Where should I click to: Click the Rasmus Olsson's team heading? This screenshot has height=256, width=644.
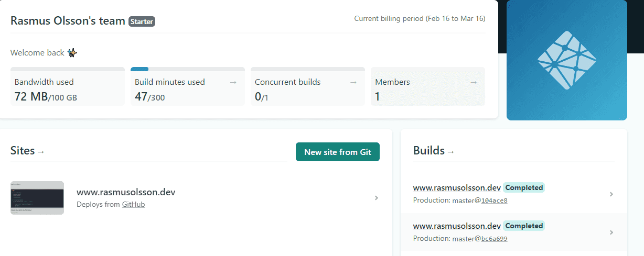(x=68, y=21)
